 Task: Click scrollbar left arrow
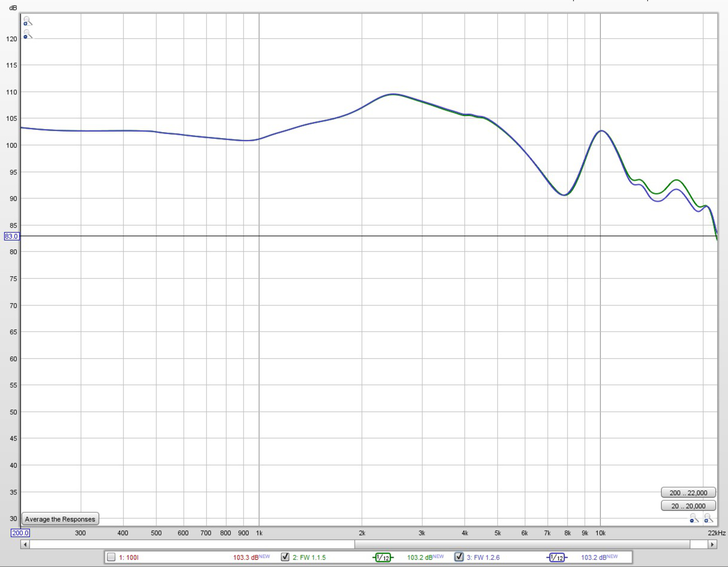(x=25, y=544)
